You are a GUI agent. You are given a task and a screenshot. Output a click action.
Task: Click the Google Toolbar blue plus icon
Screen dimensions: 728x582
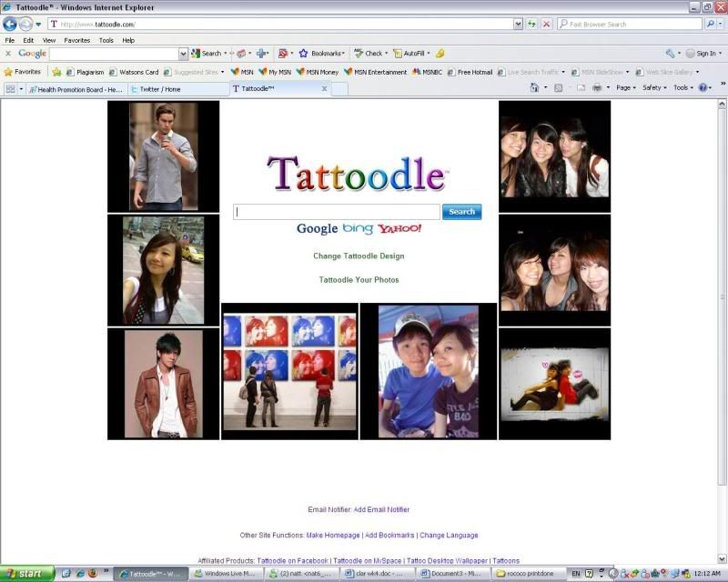point(261,54)
